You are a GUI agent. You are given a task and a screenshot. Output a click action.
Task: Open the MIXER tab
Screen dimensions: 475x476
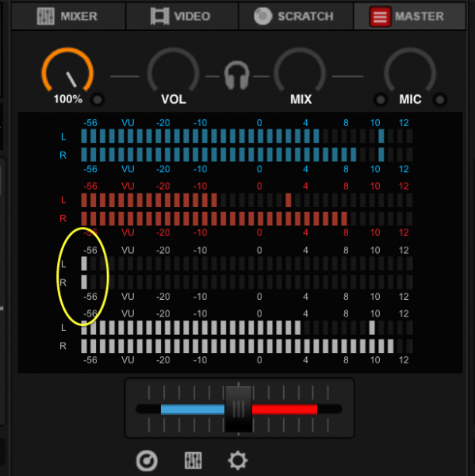tap(68, 17)
